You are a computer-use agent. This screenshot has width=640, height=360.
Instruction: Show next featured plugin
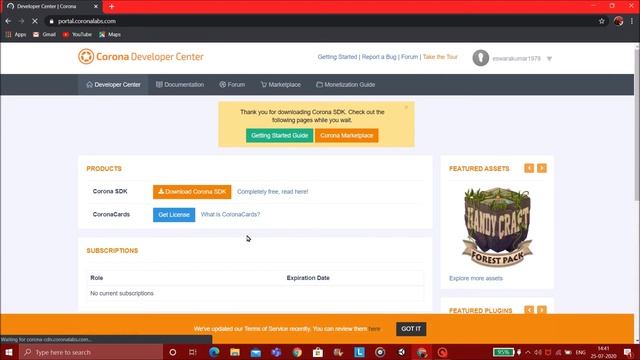(x=542, y=310)
